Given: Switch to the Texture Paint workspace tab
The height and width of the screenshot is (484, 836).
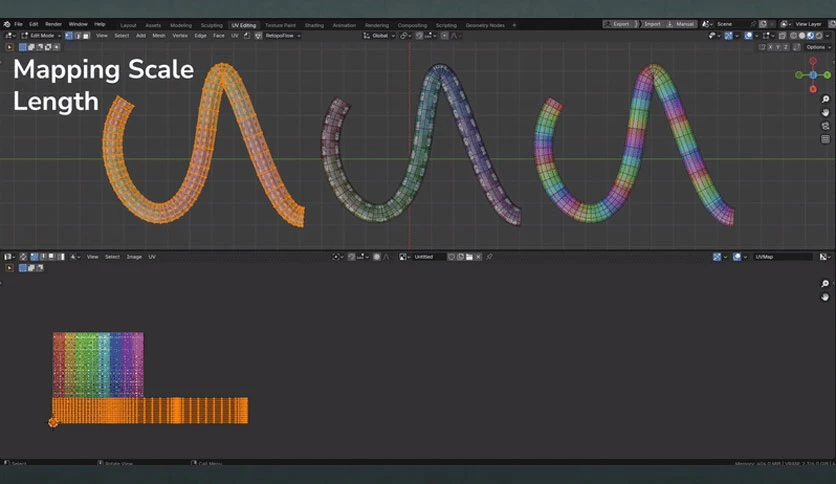Looking at the screenshot, I should [280, 26].
